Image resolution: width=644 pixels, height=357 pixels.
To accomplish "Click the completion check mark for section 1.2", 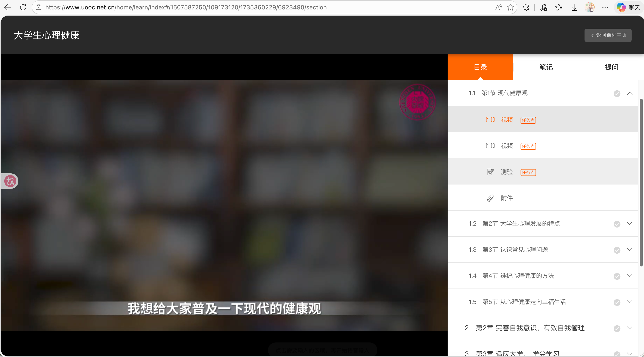I will (617, 224).
